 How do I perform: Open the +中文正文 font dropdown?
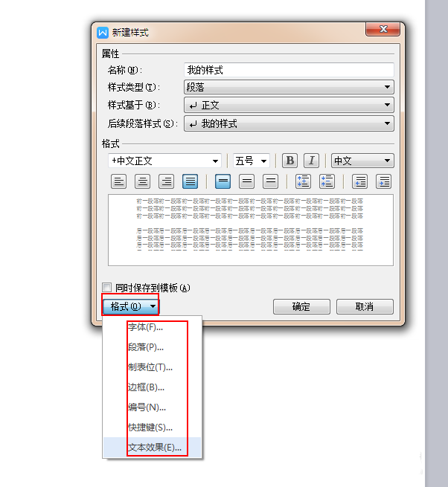pyautogui.click(x=164, y=161)
